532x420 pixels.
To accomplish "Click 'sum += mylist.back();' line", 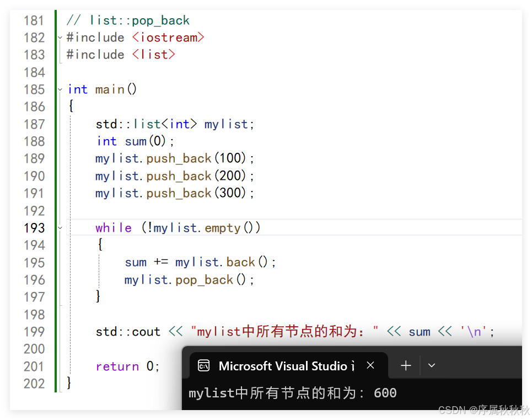I will tap(200, 263).
